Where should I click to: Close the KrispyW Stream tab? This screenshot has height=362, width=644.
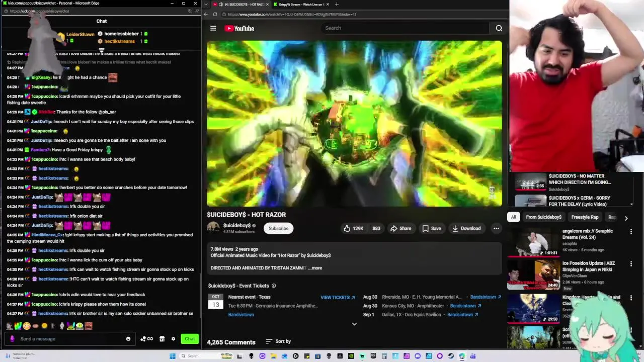point(328,5)
